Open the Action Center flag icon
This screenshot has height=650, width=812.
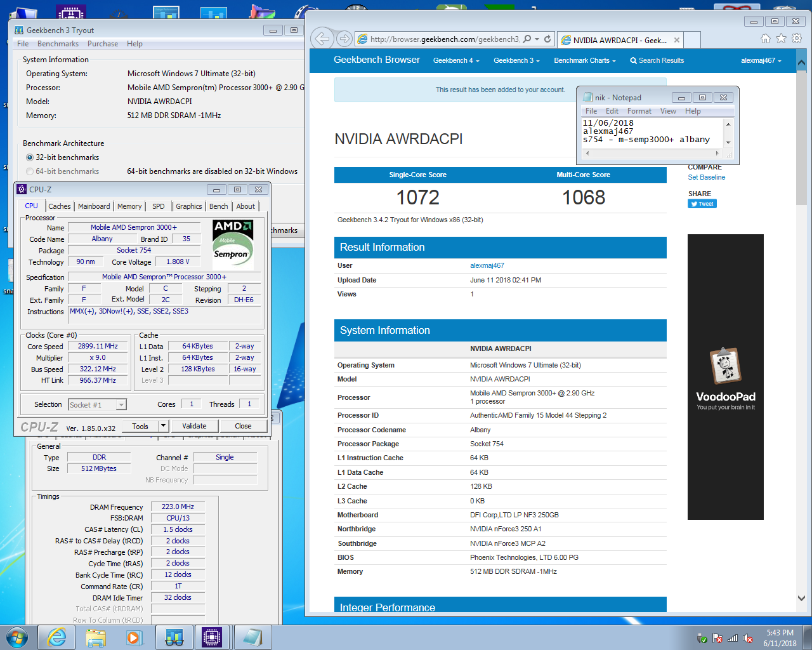[717, 638]
